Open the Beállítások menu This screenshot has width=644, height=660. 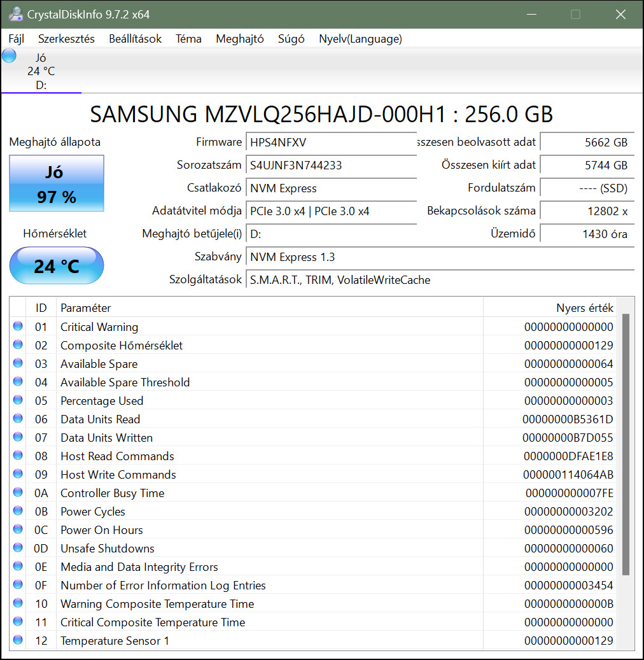tap(135, 39)
